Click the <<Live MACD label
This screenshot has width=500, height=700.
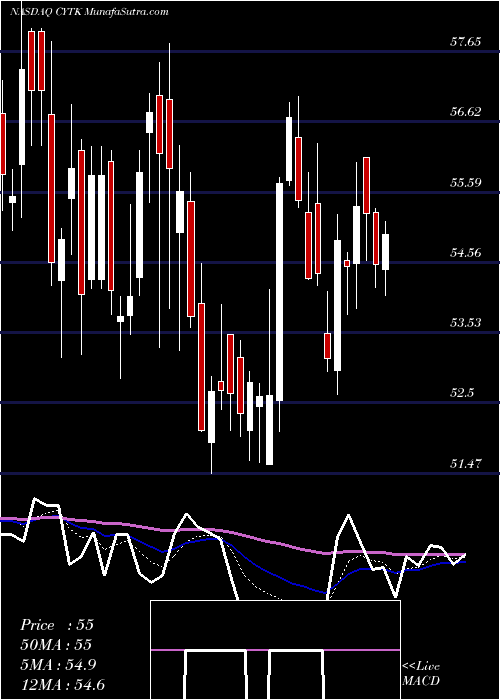(421, 673)
